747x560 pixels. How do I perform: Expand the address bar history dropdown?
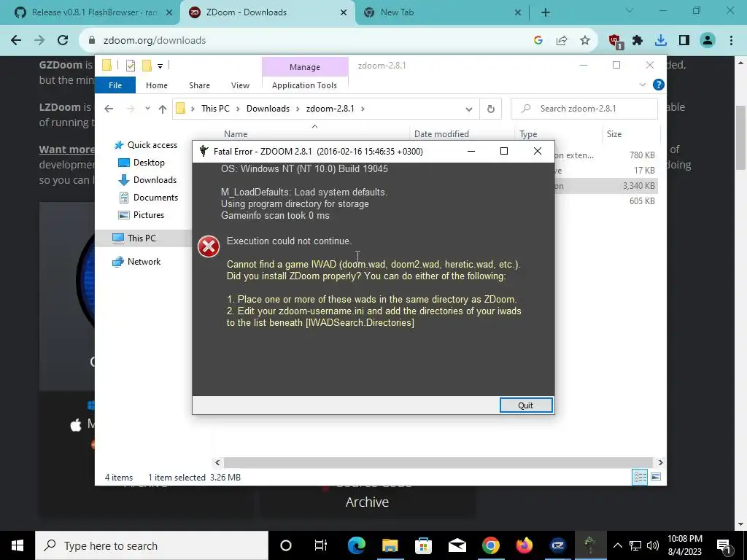(469, 109)
